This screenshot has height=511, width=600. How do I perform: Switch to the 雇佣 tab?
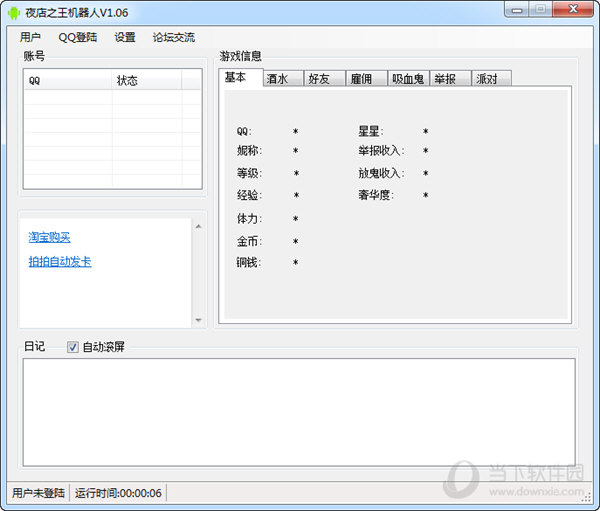coord(367,79)
